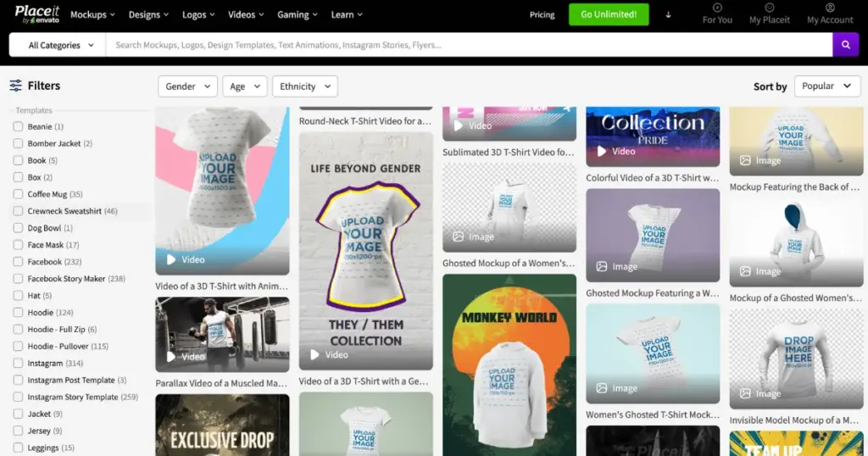Check the Jersey filter checkbox

pos(18,431)
